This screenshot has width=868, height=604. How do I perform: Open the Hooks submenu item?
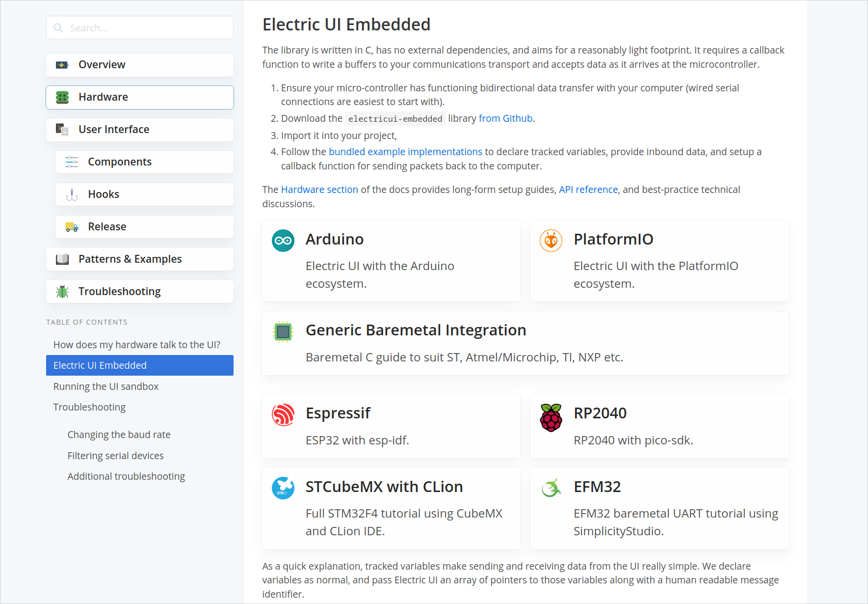(144, 194)
